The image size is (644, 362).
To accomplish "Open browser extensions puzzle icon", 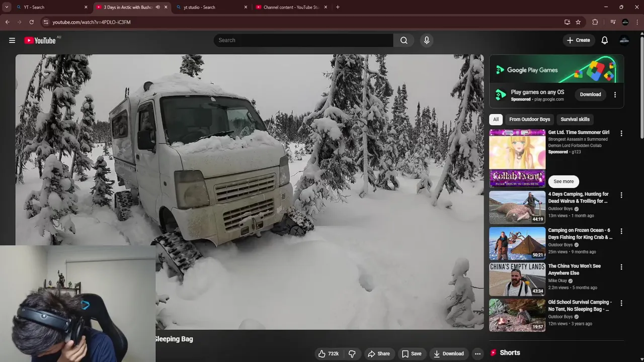I will click(x=595, y=22).
